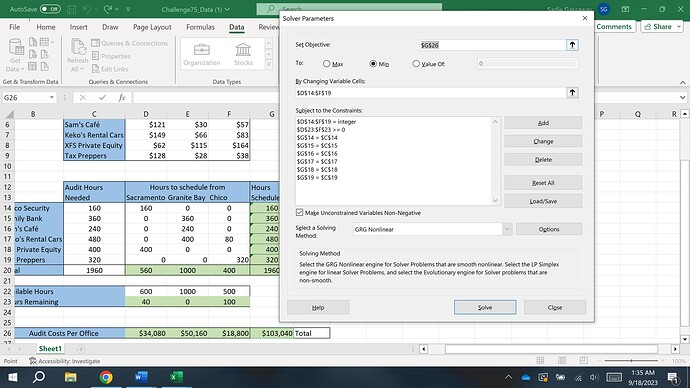Switch to the Page Layout tab
This screenshot has width=690, height=388.
pos(152,27)
